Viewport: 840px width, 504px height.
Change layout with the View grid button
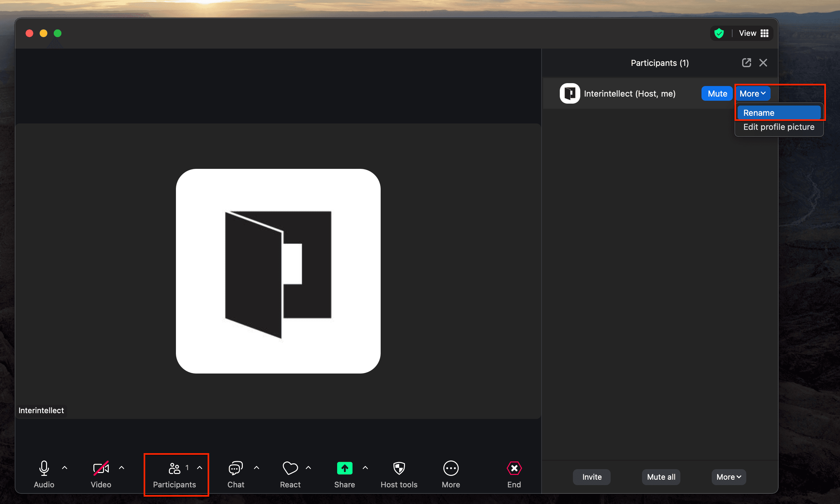point(754,33)
